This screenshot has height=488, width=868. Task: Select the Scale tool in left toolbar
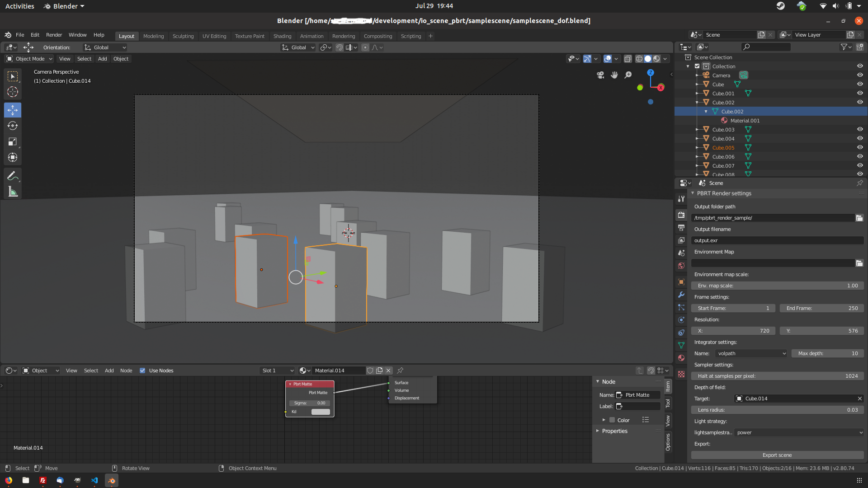13,142
